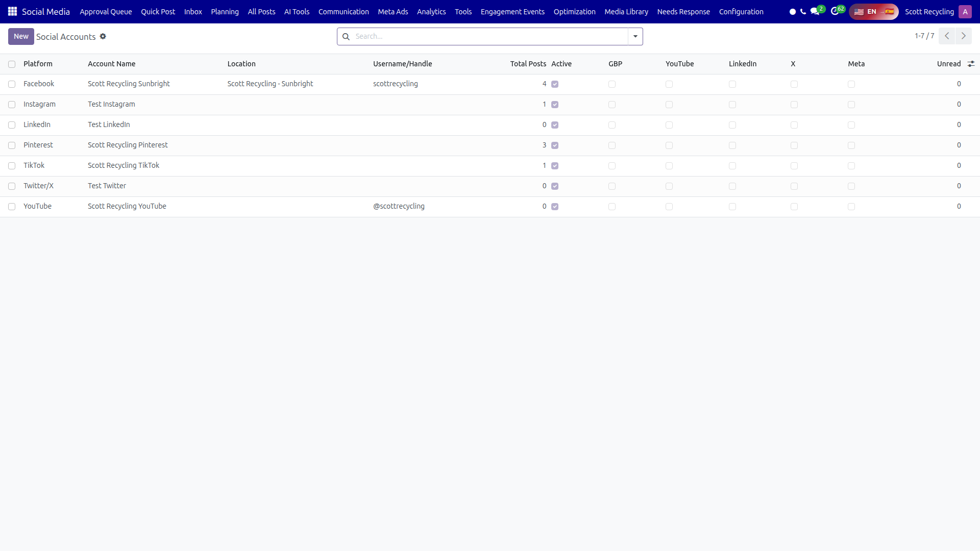This screenshot has height=551, width=980.
Task: Toggle Active checkbox for Facebook row
Action: [x=555, y=84]
